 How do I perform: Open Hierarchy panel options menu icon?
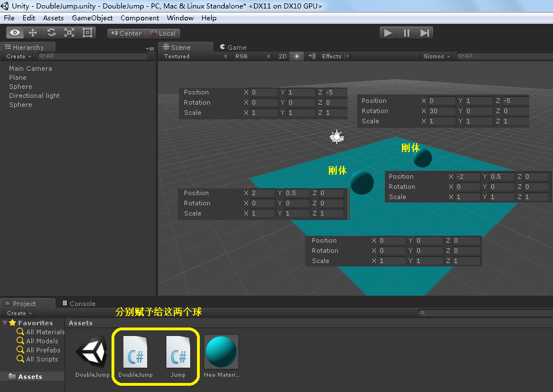[150, 49]
